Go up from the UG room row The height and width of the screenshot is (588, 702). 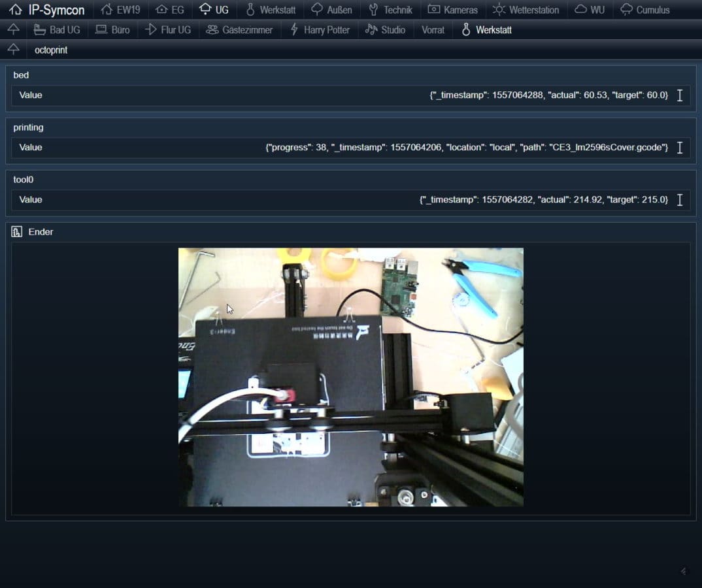pyautogui.click(x=13, y=30)
